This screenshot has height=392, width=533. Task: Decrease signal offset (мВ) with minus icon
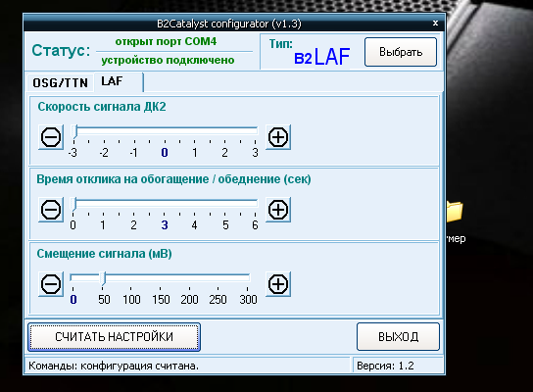[x=51, y=284]
